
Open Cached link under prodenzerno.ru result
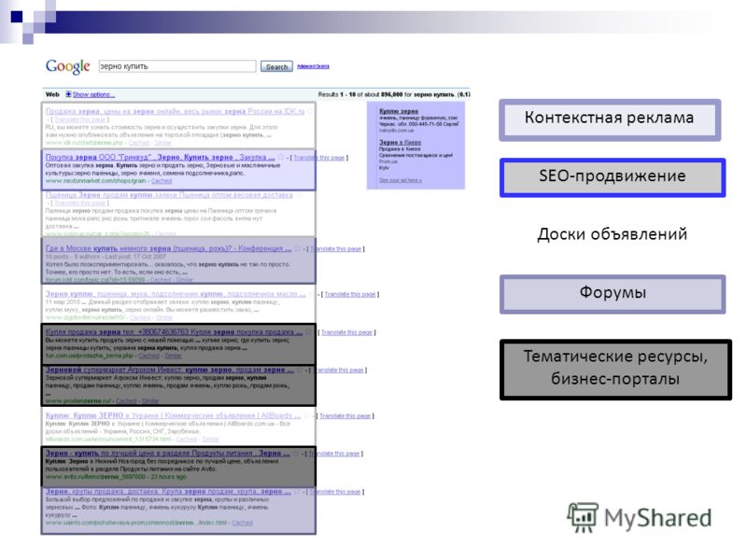click(126, 401)
